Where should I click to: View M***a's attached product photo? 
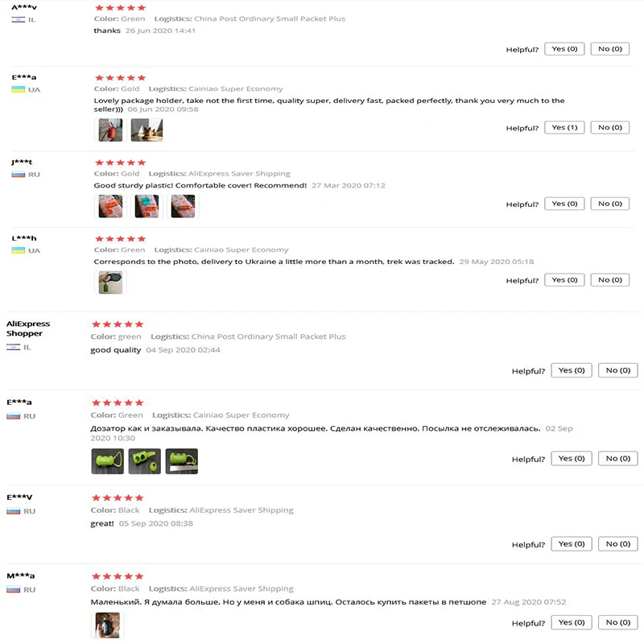pyautogui.click(x=107, y=625)
